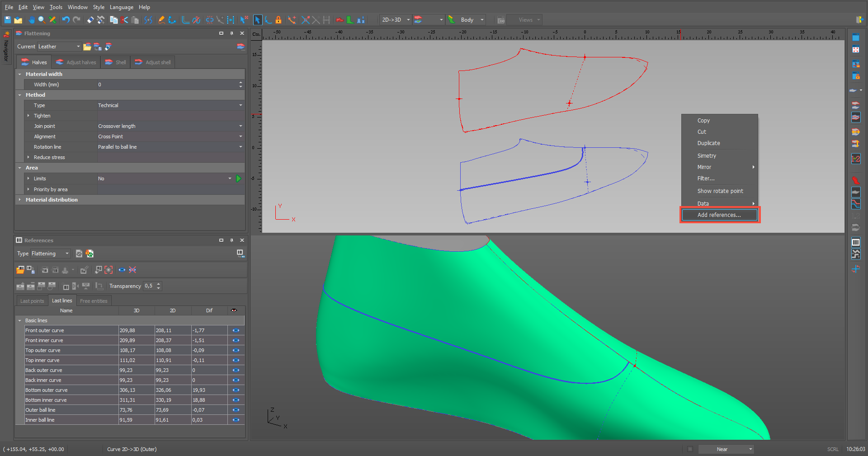Image resolution: width=868 pixels, height=456 pixels.
Task: Toggle visibility of Bottom inner curve
Action: tap(236, 400)
